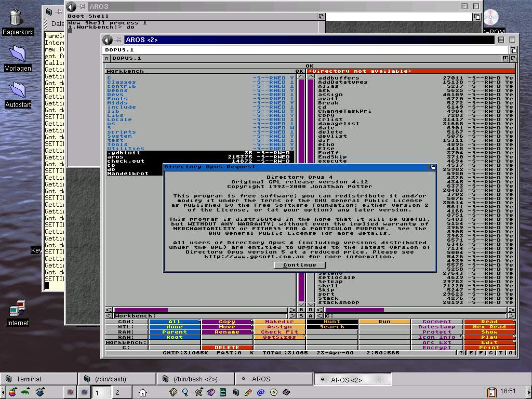The width and height of the screenshot is (532, 399).
Task: Toggle the pin icon on background AROS titlebar
Action: point(81,6)
